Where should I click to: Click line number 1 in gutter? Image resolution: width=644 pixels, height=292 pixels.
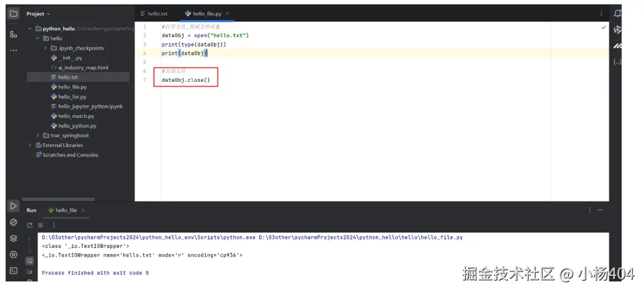click(x=145, y=27)
